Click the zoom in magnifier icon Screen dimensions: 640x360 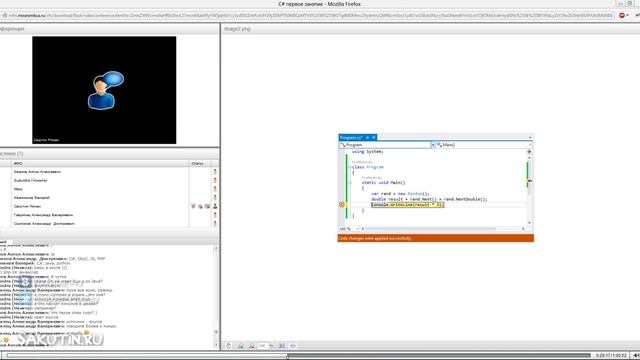click(x=240, y=346)
